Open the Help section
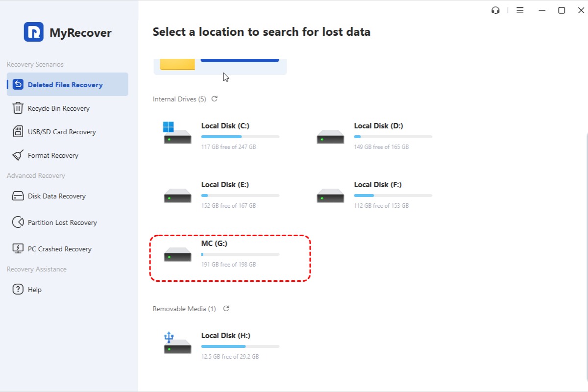This screenshot has height=392, width=588. [x=34, y=290]
